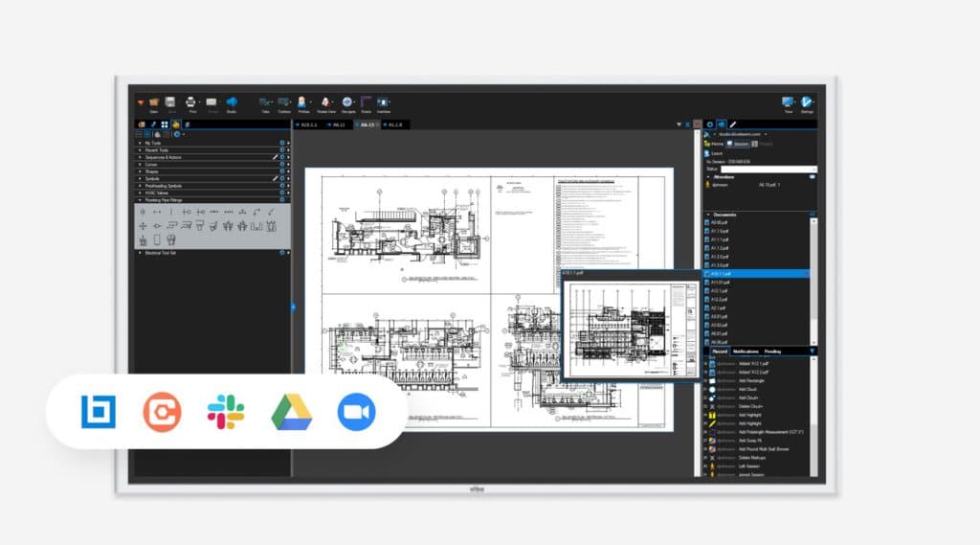Click the Profiles toolbar icon
This screenshot has height=545, width=980.
pos(303,102)
